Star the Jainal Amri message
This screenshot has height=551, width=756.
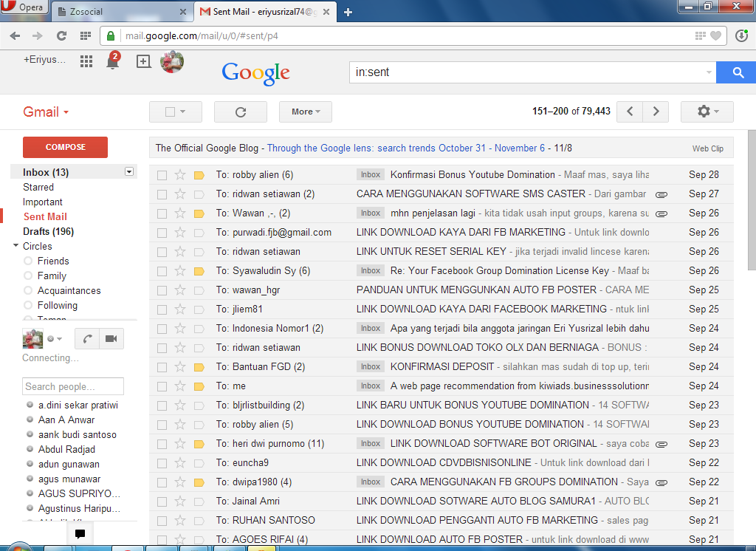tap(180, 502)
